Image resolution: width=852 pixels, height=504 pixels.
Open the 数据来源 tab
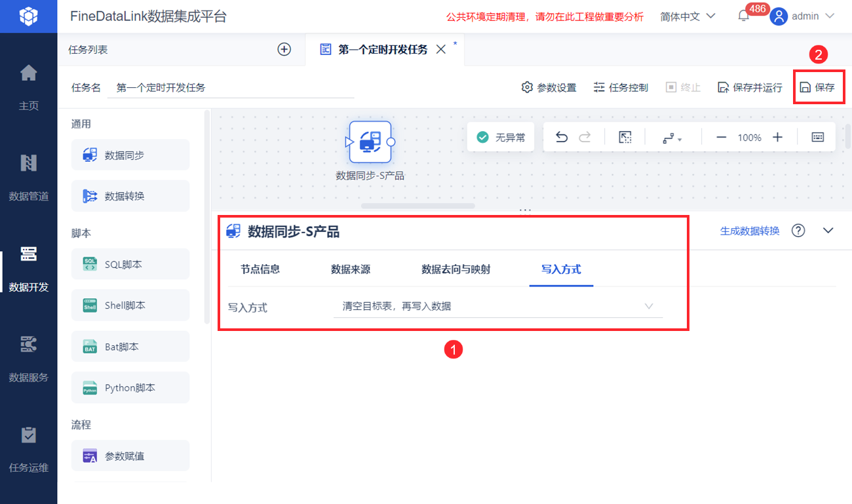click(x=351, y=269)
